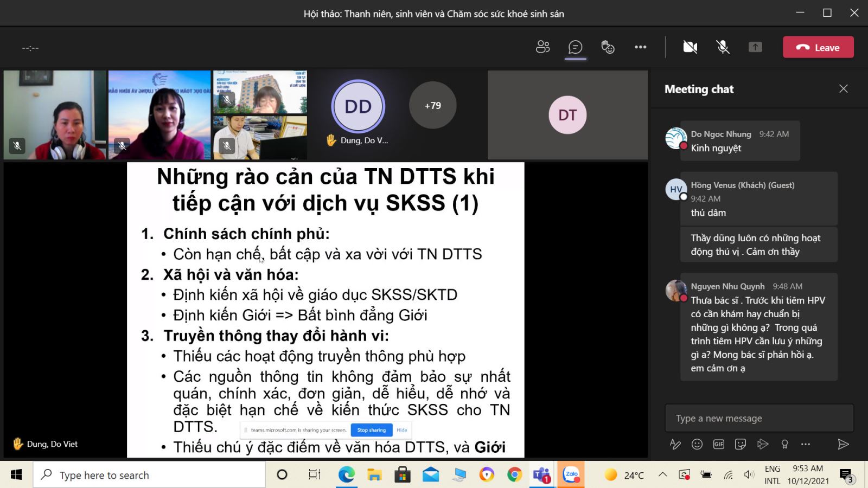Send the chat message
Image resolution: width=868 pixels, height=488 pixels.
pyautogui.click(x=843, y=444)
